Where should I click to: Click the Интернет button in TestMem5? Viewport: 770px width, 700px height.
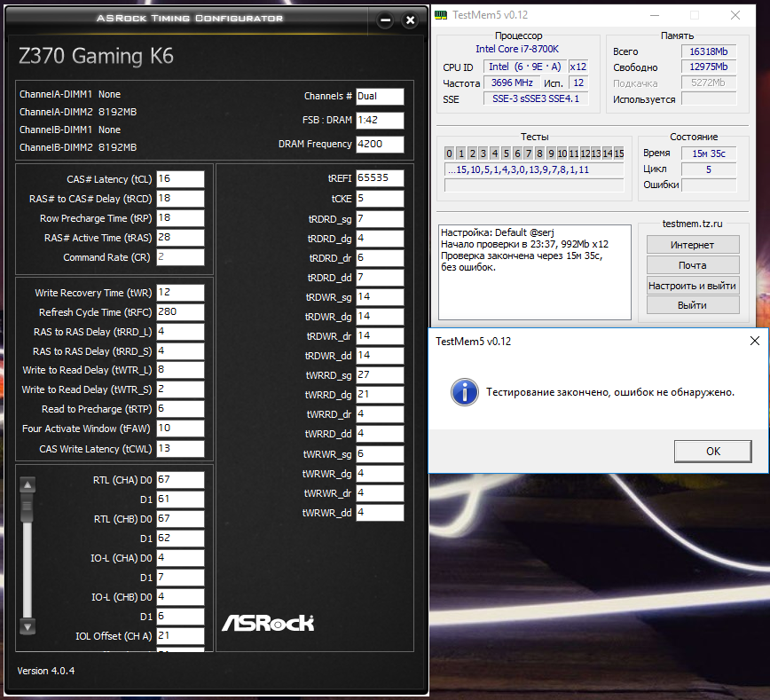(693, 245)
